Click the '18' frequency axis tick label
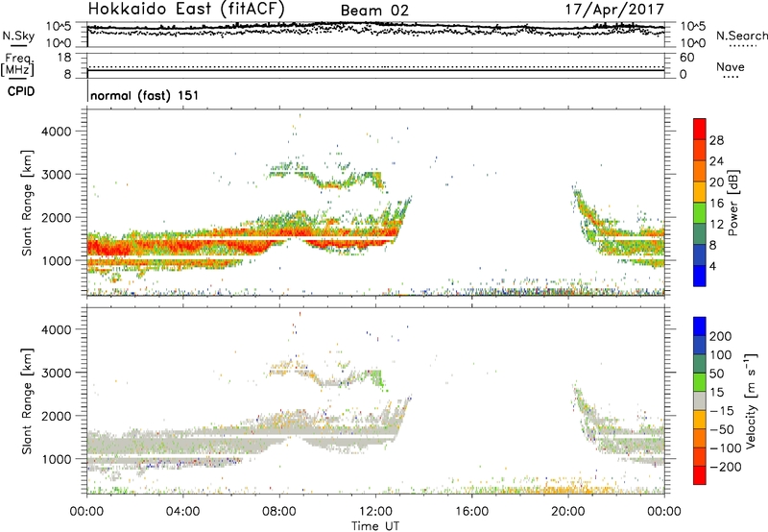Viewport: 768px width, 532px height. pos(64,58)
